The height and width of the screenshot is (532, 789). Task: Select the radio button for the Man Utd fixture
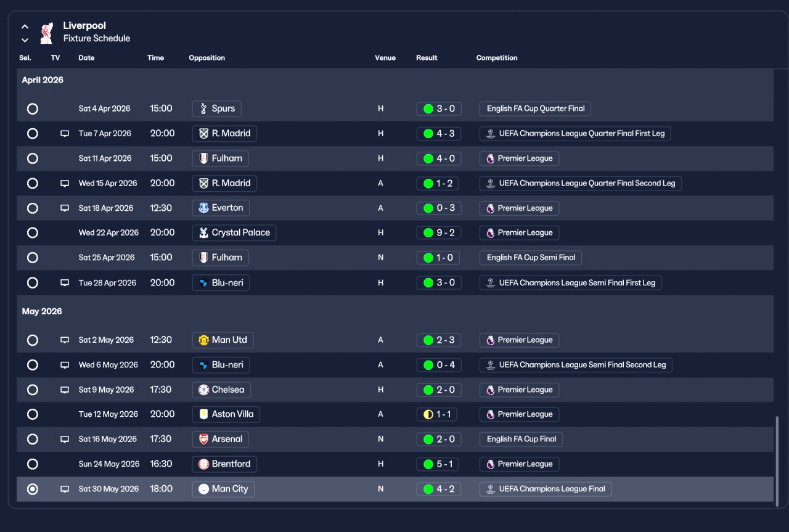[33, 340]
